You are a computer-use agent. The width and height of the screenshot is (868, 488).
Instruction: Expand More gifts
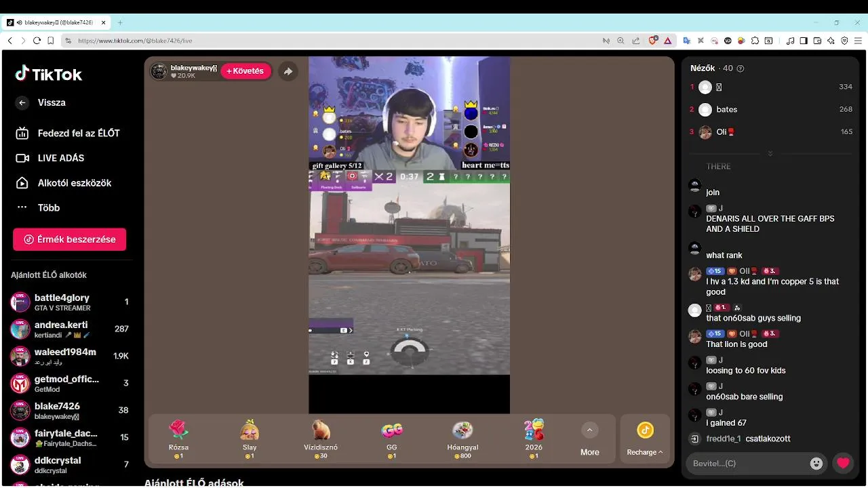[589, 439]
